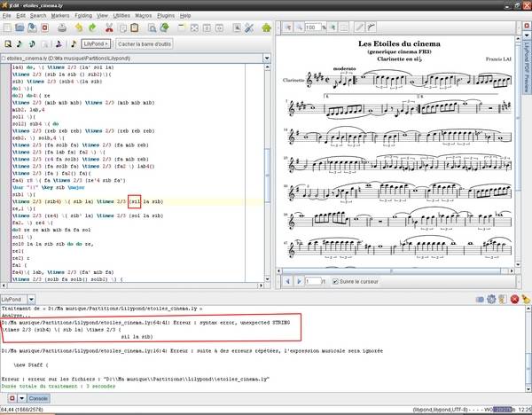
Task: Click the New file icon
Action: (7, 27)
